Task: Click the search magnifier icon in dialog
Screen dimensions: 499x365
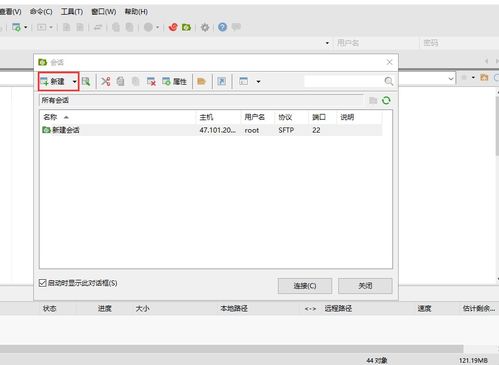Action: [x=389, y=81]
